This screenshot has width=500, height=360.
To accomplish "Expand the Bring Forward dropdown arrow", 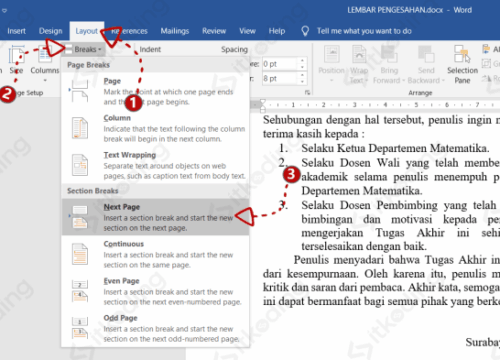I will tap(403, 81).
